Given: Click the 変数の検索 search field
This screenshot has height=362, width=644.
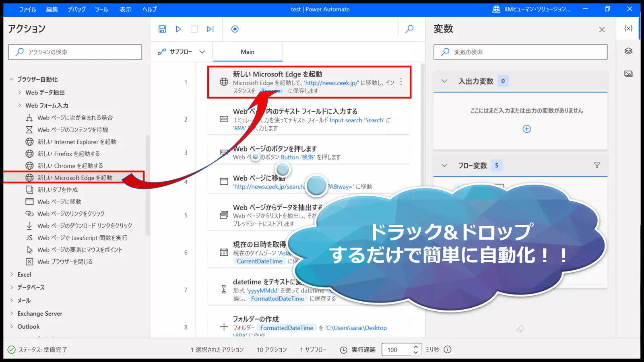Looking at the screenshot, I should point(520,52).
